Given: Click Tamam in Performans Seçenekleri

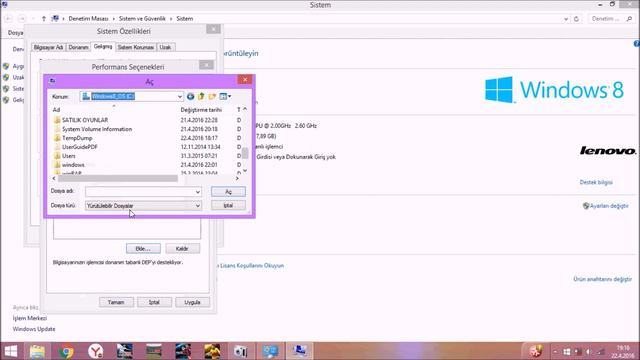Looking at the screenshot, I should pyautogui.click(x=116, y=302).
